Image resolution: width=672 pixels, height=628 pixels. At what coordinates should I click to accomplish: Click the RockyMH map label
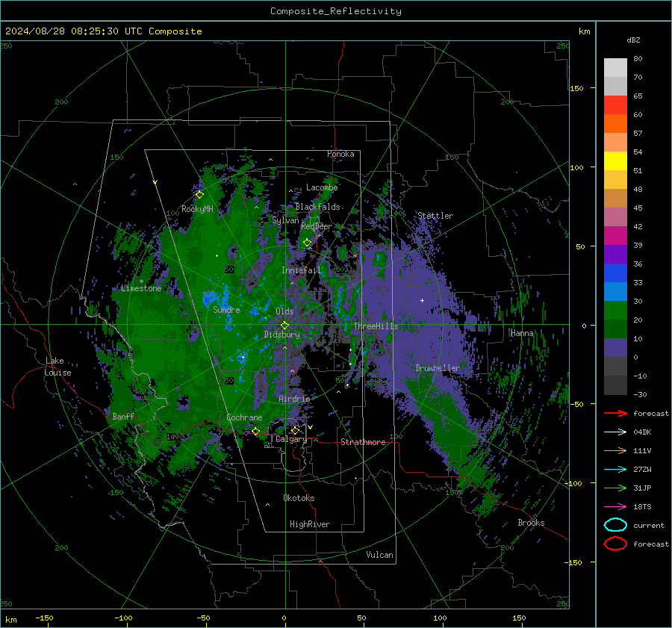tap(197, 209)
